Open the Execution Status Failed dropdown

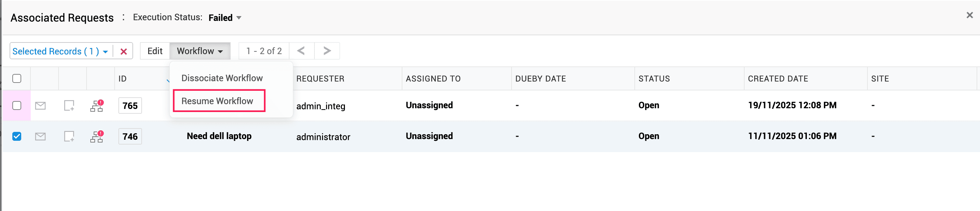tap(225, 17)
